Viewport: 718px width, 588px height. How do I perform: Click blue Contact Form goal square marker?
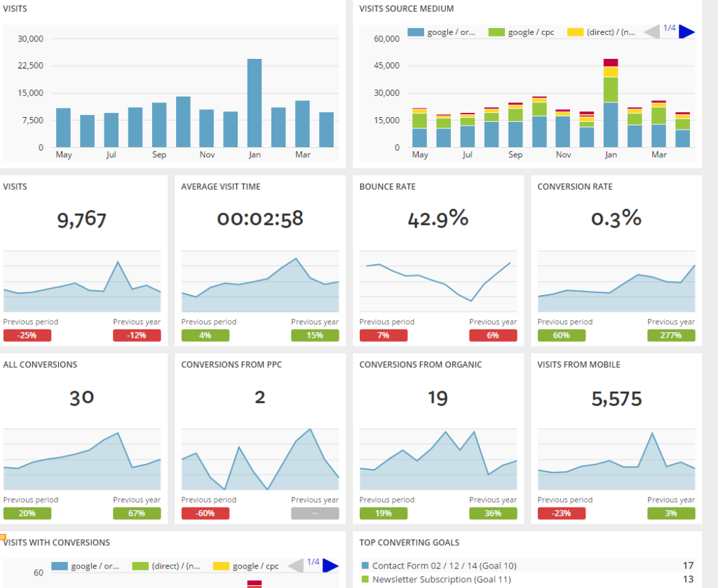tap(365, 566)
